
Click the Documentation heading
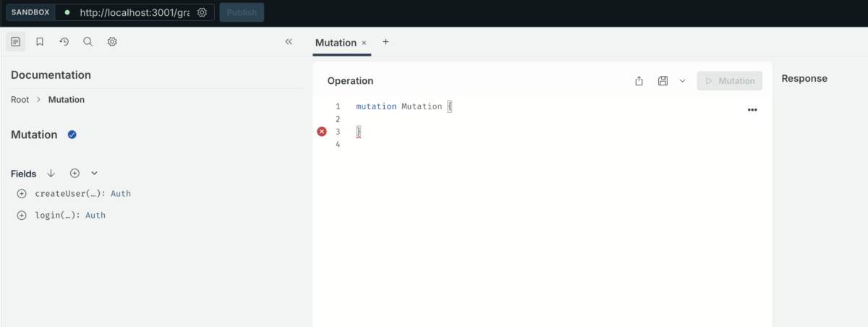[x=51, y=75]
